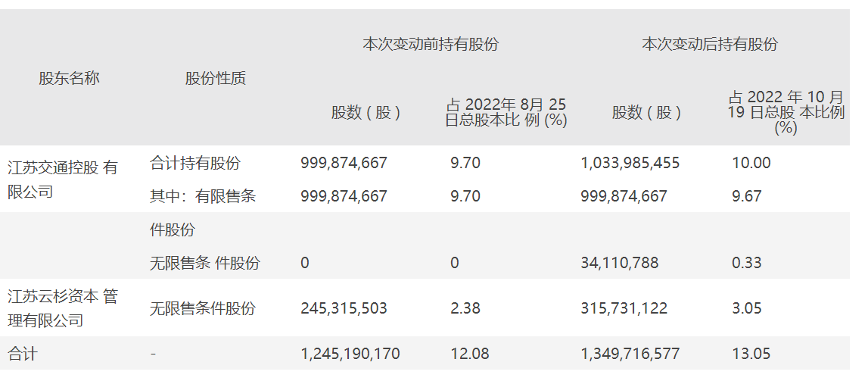This screenshot has width=868, height=381.
Task: Select the value 34,110,788
Action: click(x=619, y=263)
